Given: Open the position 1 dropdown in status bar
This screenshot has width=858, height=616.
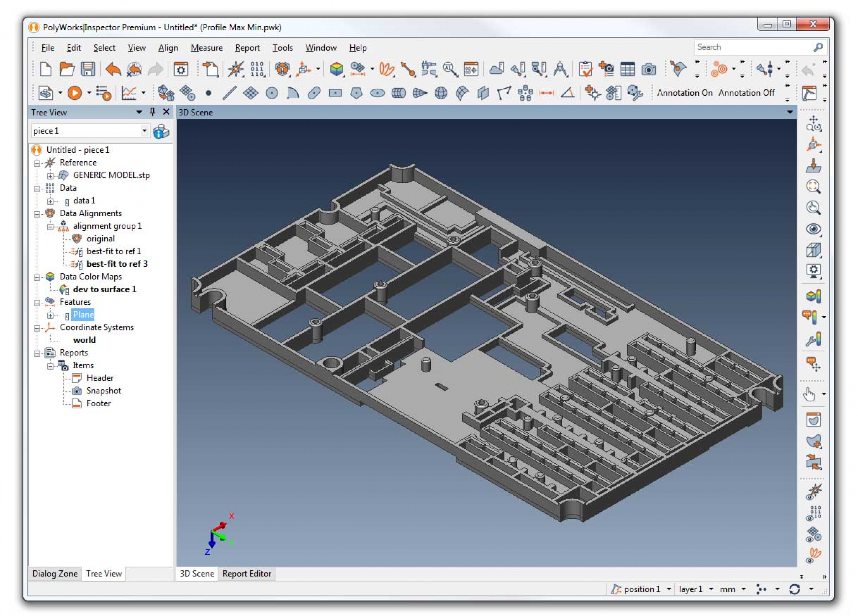Looking at the screenshot, I should pos(669,589).
